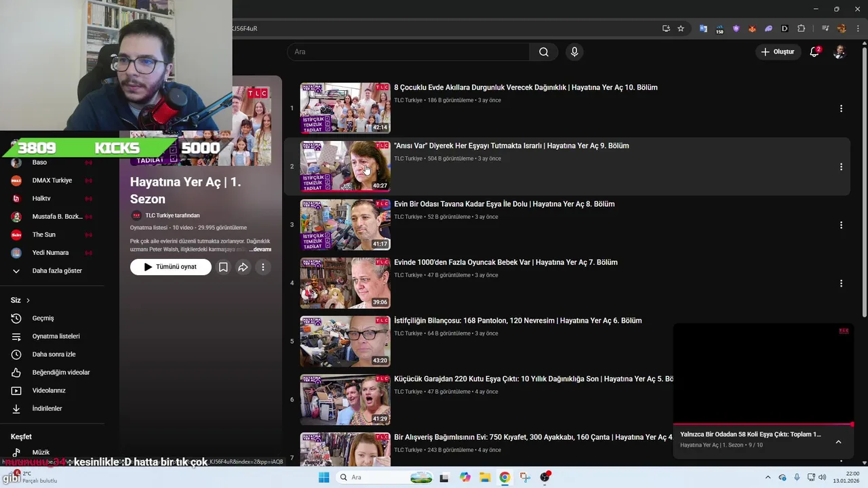Click the Windows taskbar search box

coord(384,477)
